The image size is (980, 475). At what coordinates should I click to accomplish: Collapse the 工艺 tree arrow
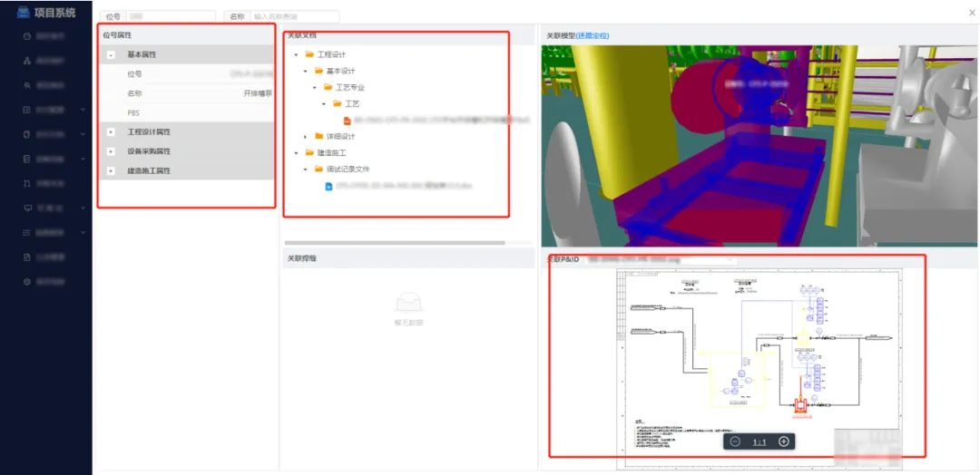pos(324,103)
